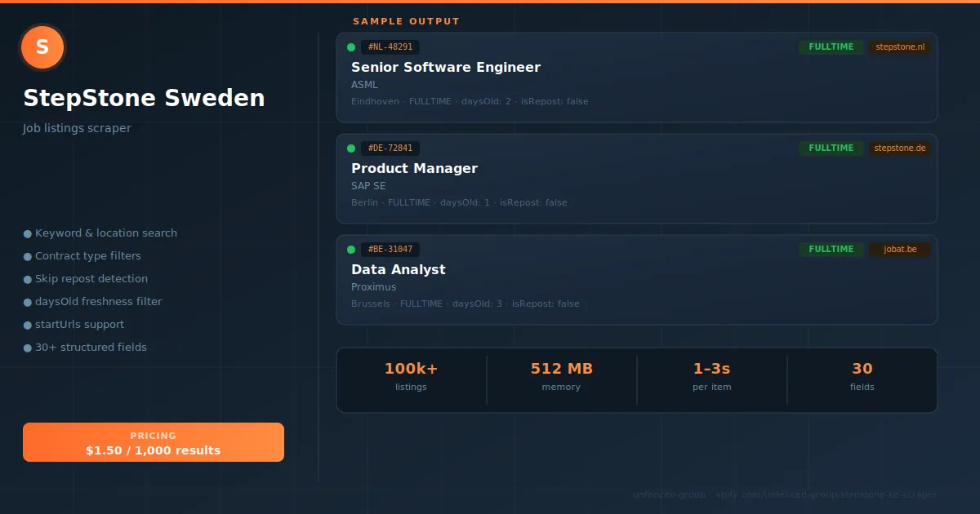
Task: Click the #NL-48291 ID badge
Action: (x=390, y=47)
